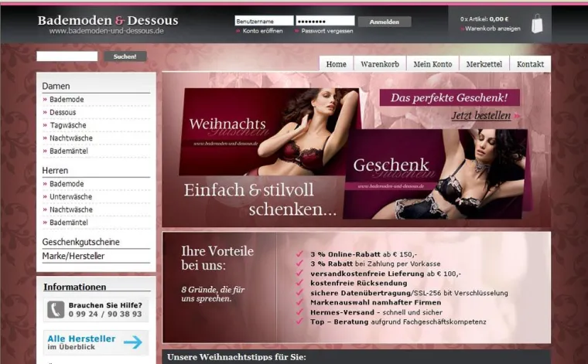Open the Warenkorb anzeigen link
Screen dimensions: 588x364
pos(493,29)
